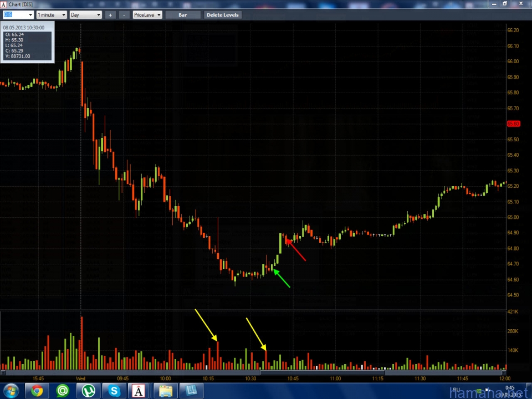Click the Bar button

tap(182, 15)
